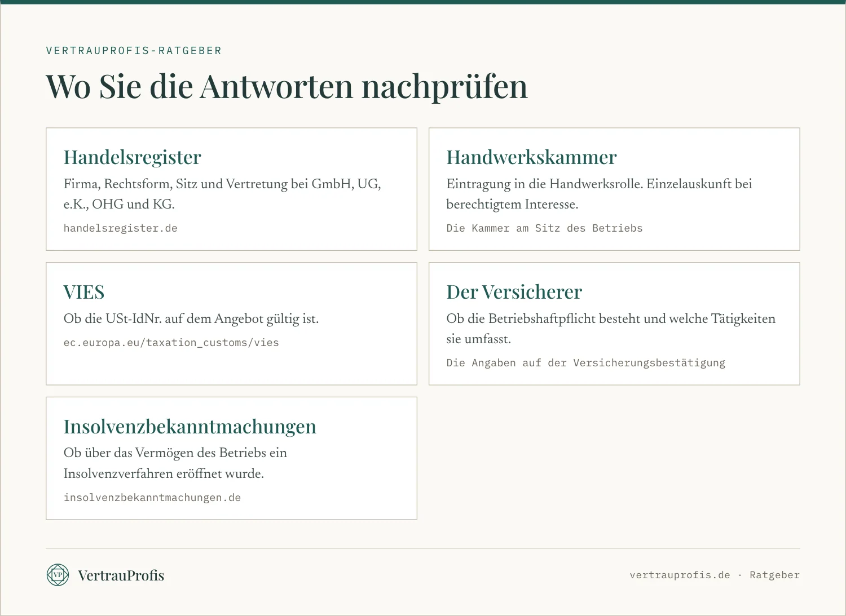This screenshot has width=846, height=616.
Task: Click the Der Versicherer card heading
Action: pos(514,292)
